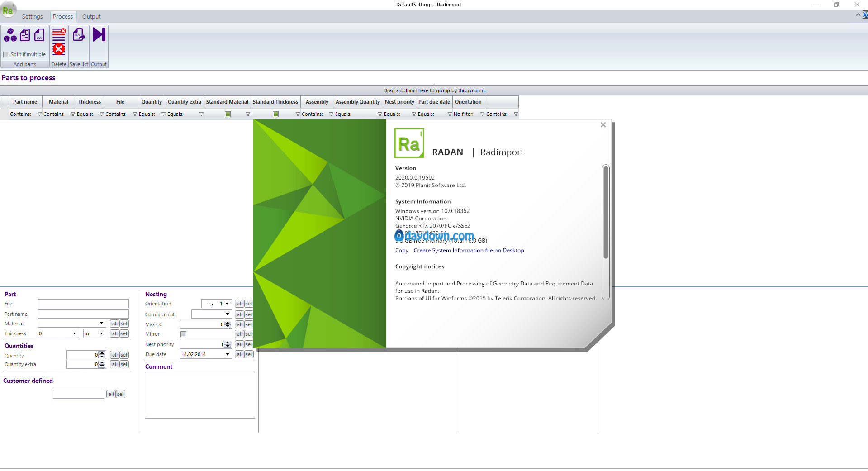
Task: Apply Quantity to all with 'all' button
Action: coord(114,355)
